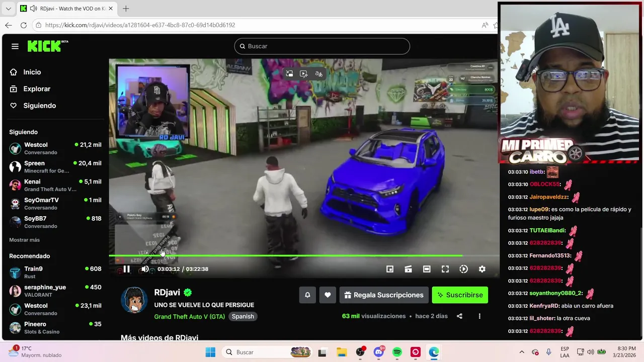Open Discord from taskbar
Screen dimensions: 644x362
pyautogui.click(x=379, y=352)
